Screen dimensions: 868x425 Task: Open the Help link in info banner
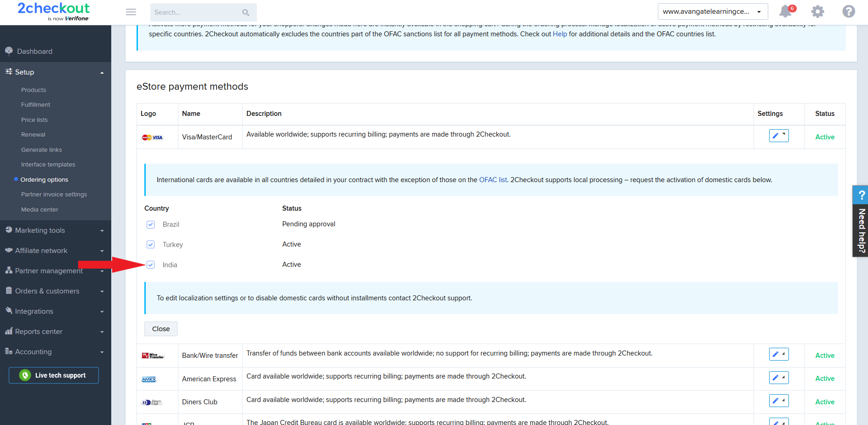[560, 34]
